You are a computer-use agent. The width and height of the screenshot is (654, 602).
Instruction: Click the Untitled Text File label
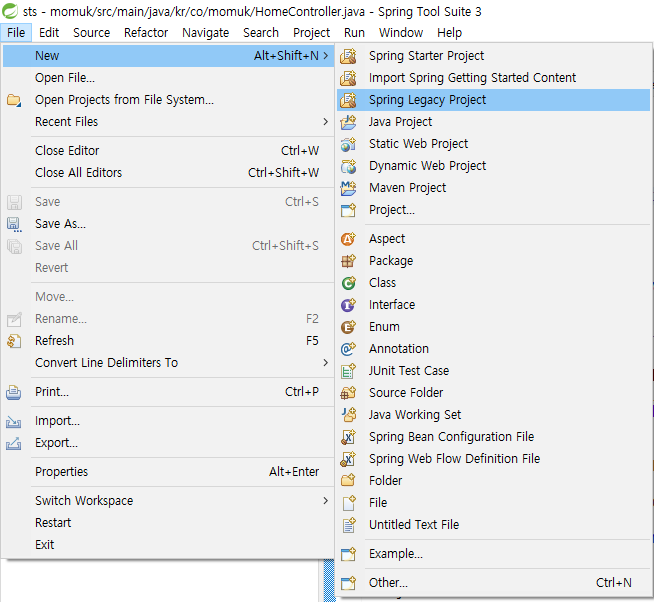pyautogui.click(x=414, y=525)
